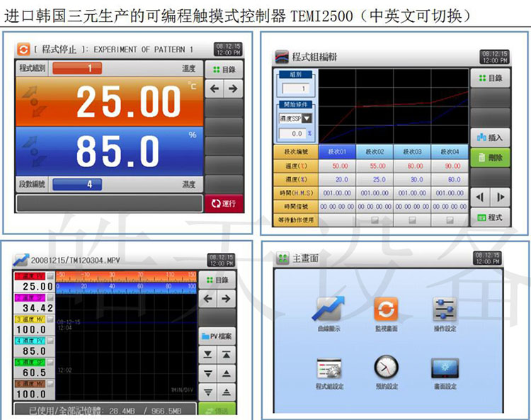Select the 段次02 column header
Viewport: 531px width, 420px height.
[x=375, y=152]
